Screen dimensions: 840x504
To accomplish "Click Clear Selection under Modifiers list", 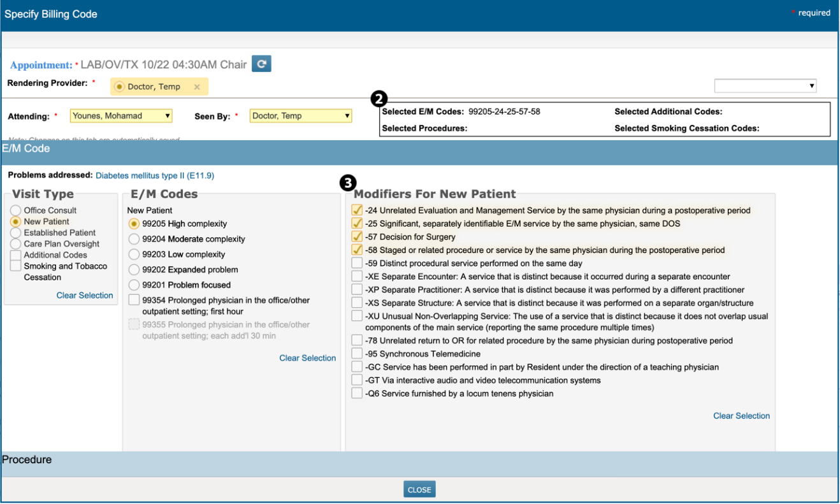I will [741, 416].
